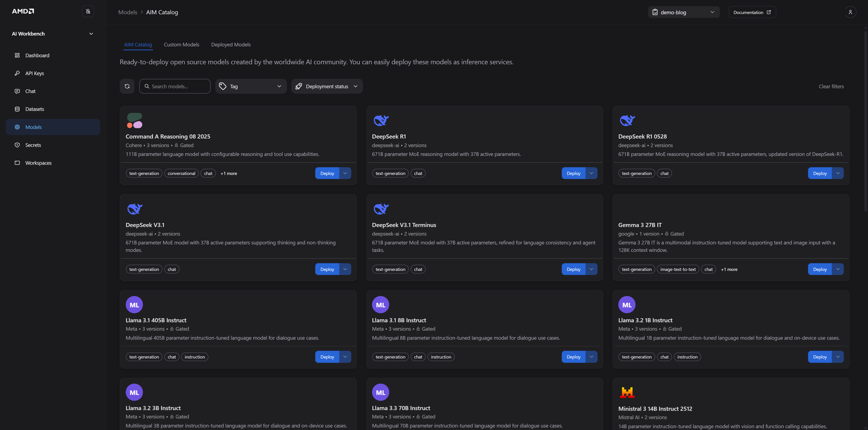868x430 pixels.
Task: Open API Keys in the sidebar
Action: (x=53, y=73)
